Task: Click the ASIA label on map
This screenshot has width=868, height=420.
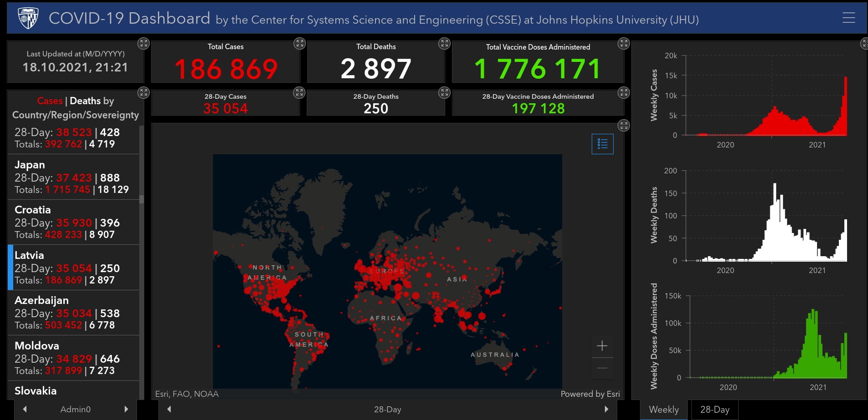Action: tap(457, 279)
